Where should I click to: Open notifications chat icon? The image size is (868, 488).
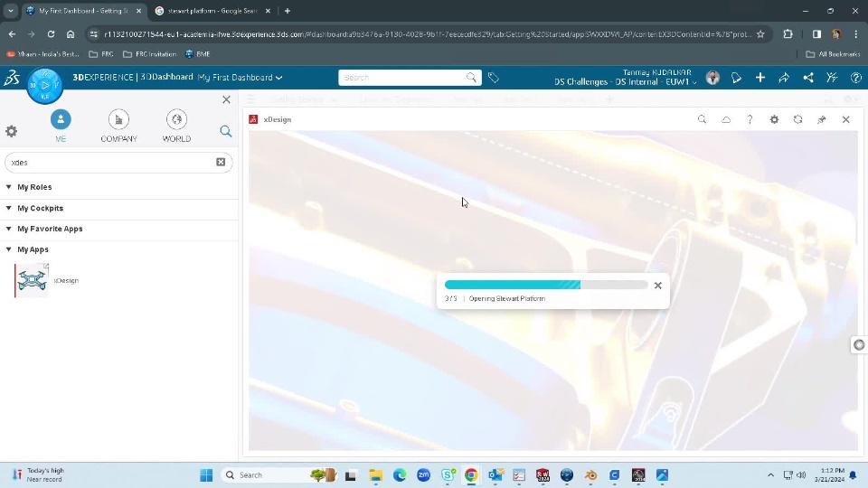coord(736,78)
